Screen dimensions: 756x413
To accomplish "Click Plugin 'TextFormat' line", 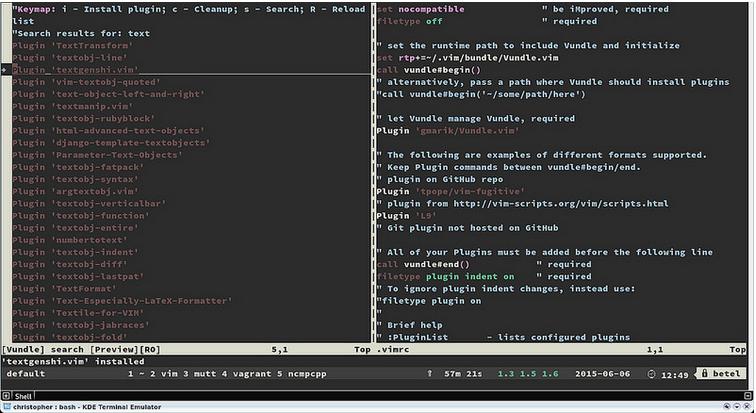I will 64,289.
